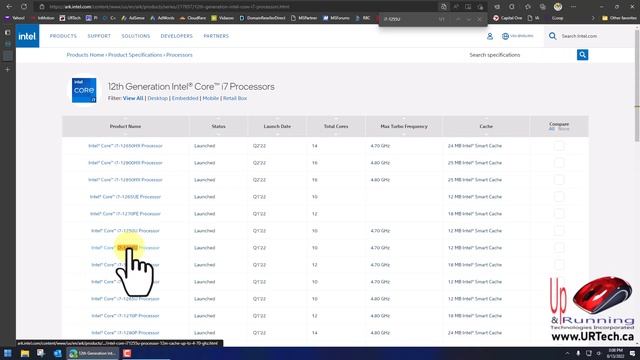Filter by Retail Box processors
The width and height of the screenshot is (640, 360).
pyautogui.click(x=235, y=98)
